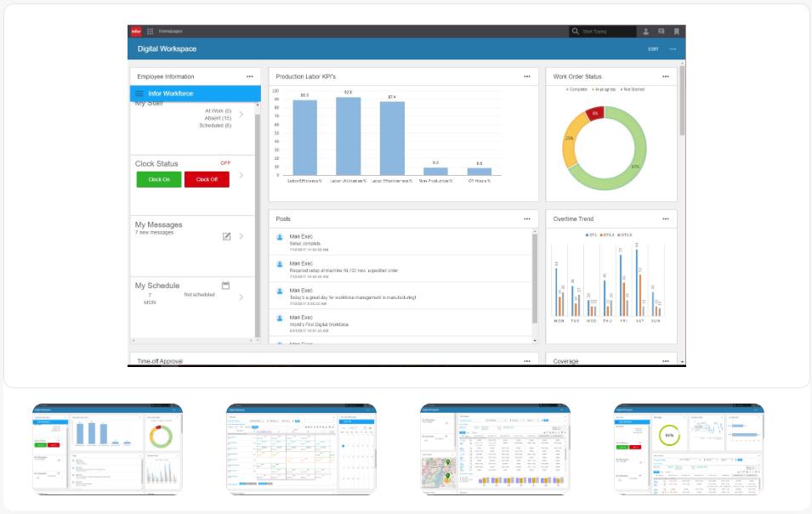
Task: Select the map dashboard thumbnail
Action: pos(495,449)
